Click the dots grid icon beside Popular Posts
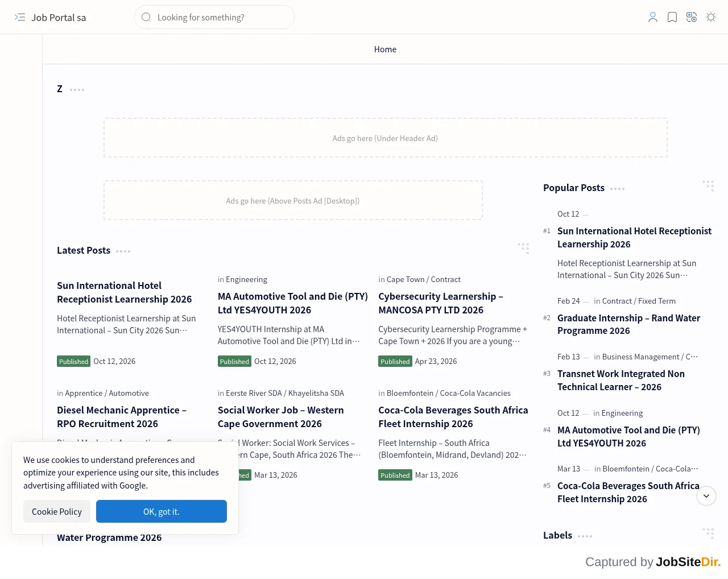Screen dimensions: 728x579 (708, 186)
